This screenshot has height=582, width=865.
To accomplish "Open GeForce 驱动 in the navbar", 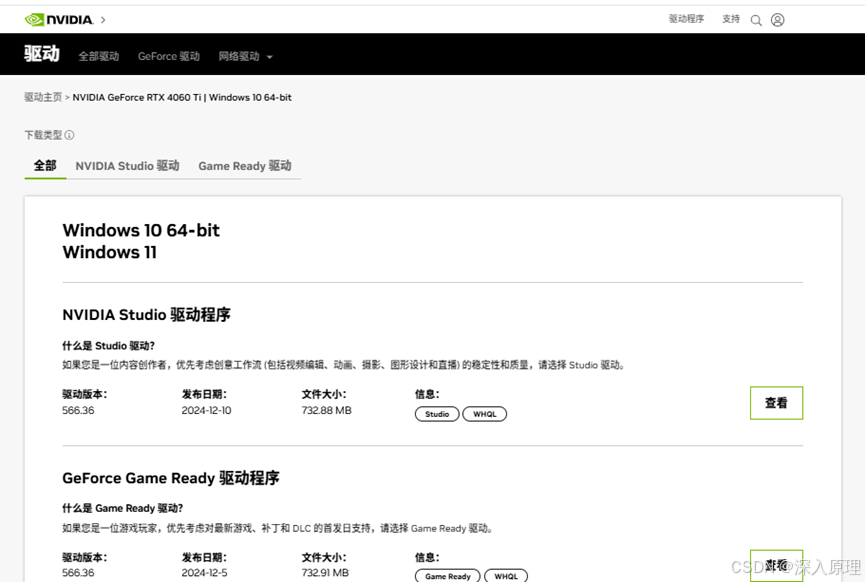I will coord(169,56).
